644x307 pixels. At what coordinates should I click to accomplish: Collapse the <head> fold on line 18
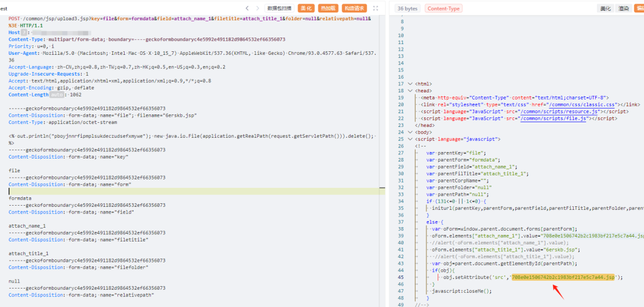pyautogui.click(x=410, y=91)
